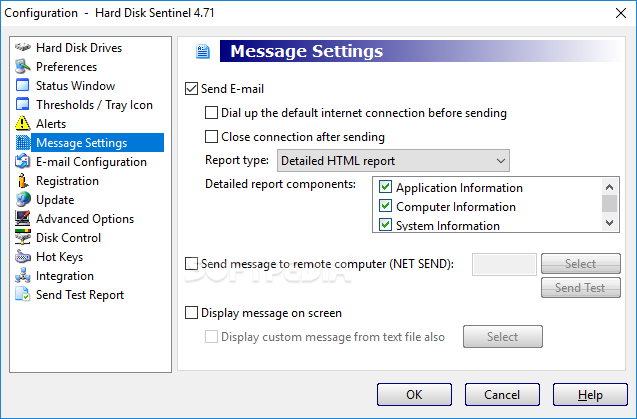Enable Display message on screen

click(191, 313)
